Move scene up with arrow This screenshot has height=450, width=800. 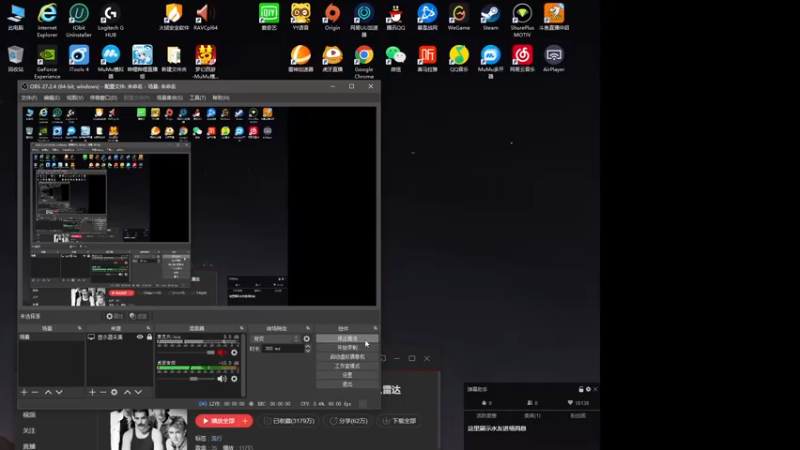pos(48,392)
